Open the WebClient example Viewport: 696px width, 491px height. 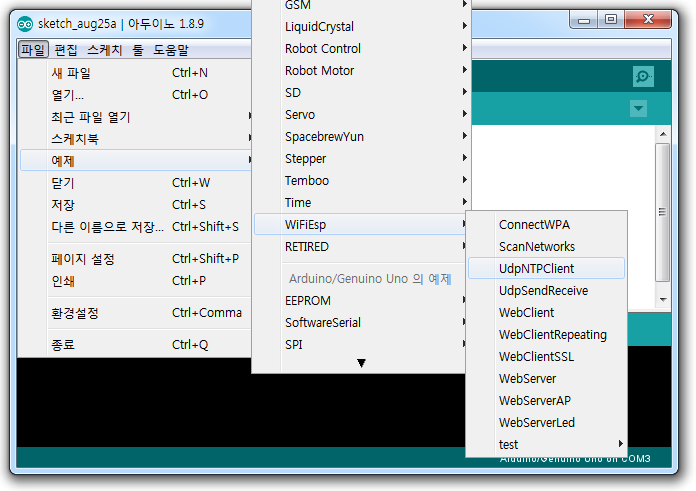(x=546, y=313)
